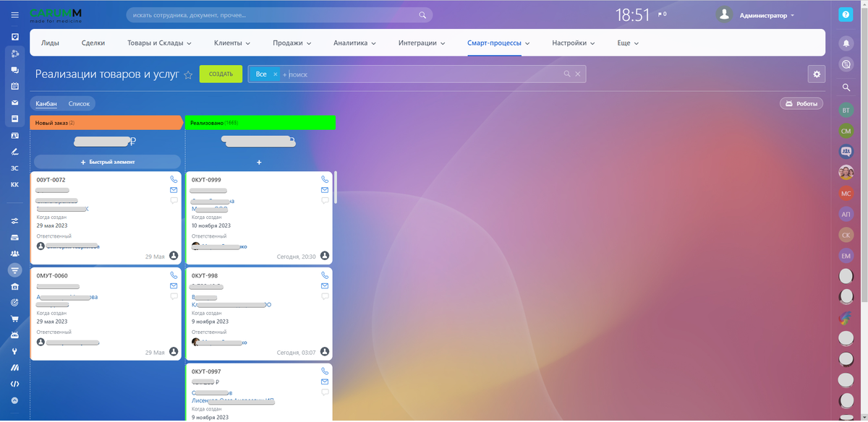
Task: Open the mail icon in left sidebar
Action: click(x=15, y=102)
